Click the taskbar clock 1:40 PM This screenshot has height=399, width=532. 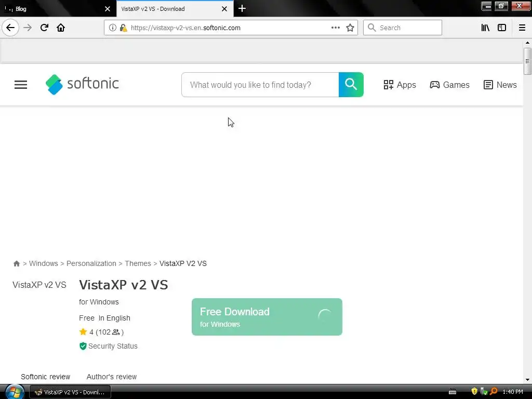[513, 392]
